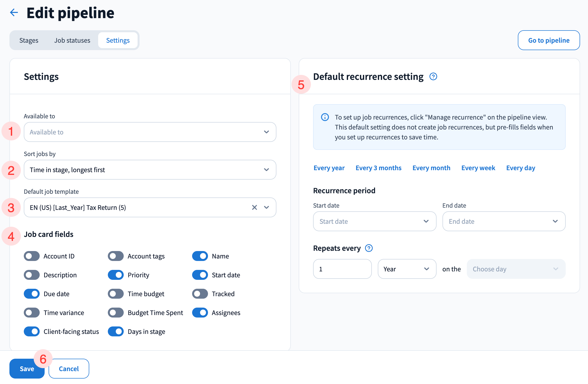Toggle off Days in stage
This screenshot has width=588, height=384.
116,331
